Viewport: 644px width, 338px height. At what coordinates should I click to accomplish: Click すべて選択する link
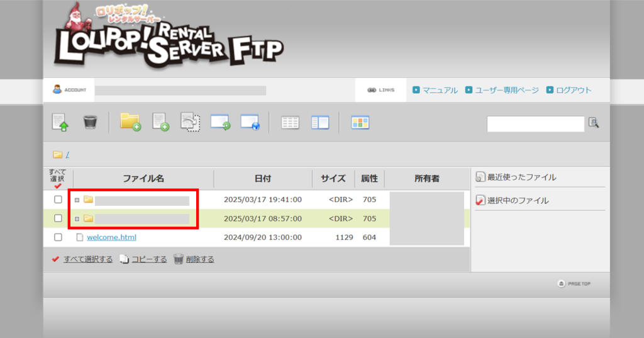click(x=87, y=259)
